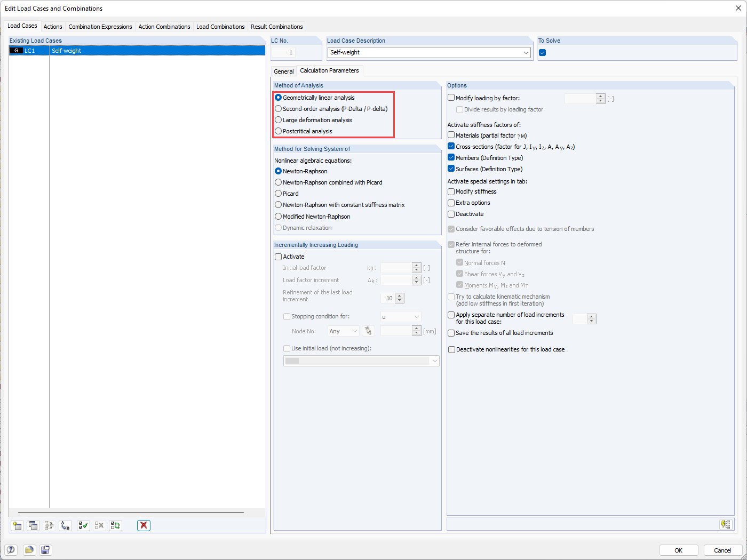747x560 pixels.
Task: Uncheck Surfaces (Definition Type)
Action: click(x=451, y=169)
